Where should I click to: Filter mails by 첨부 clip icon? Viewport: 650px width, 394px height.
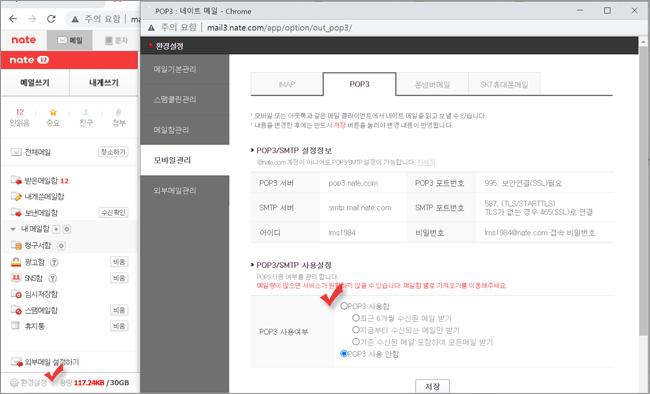[x=119, y=117]
